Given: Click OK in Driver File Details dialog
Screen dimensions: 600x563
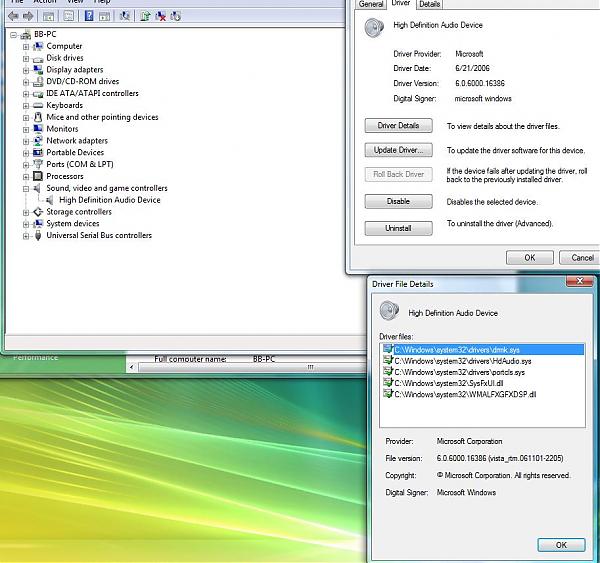Looking at the screenshot, I should pos(561,545).
